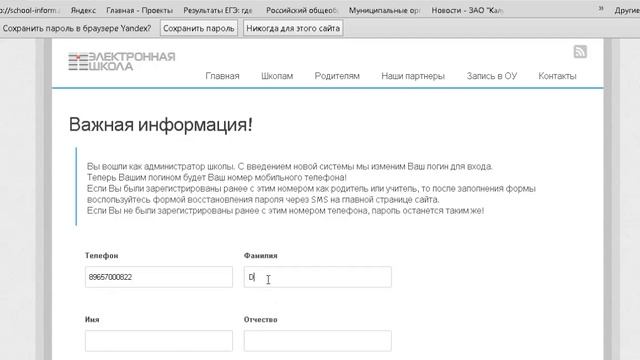The height and width of the screenshot is (360, 640).
Task: Click the Имя field label
Action: click(92, 320)
